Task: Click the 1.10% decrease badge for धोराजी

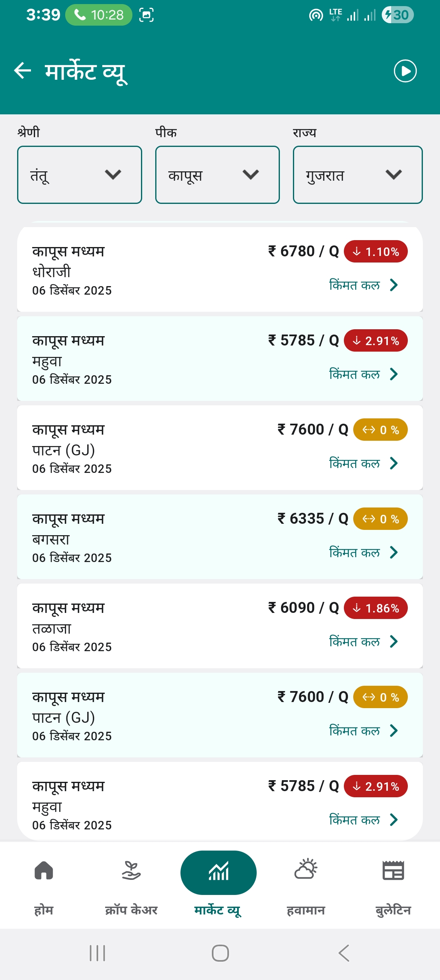Action: [x=376, y=252]
